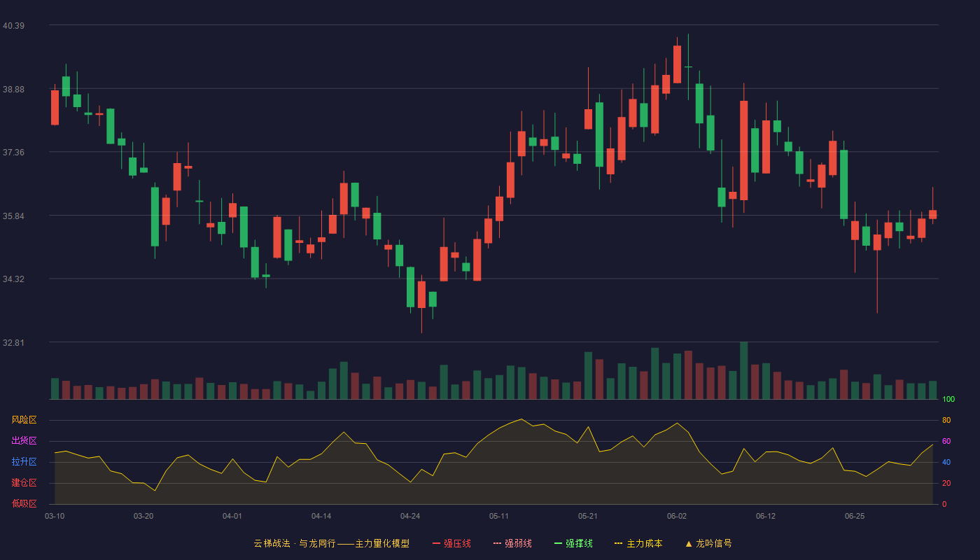
Task: Click the 40.39 price axis label
Action: (x=13, y=26)
